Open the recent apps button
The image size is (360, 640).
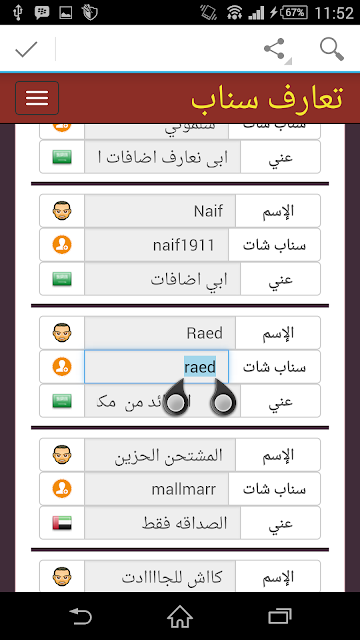tap(280, 617)
